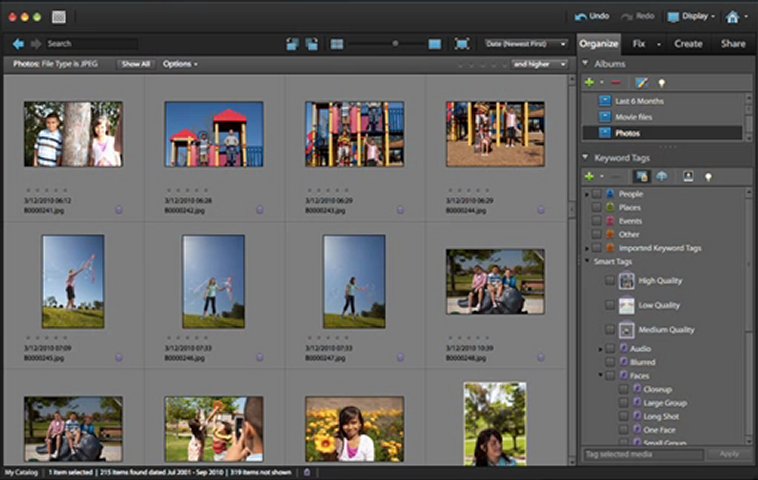Image resolution: width=758 pixels, height=480 pixels.
Task: Open the Display dropdown menu
Action: coord(691,16)
